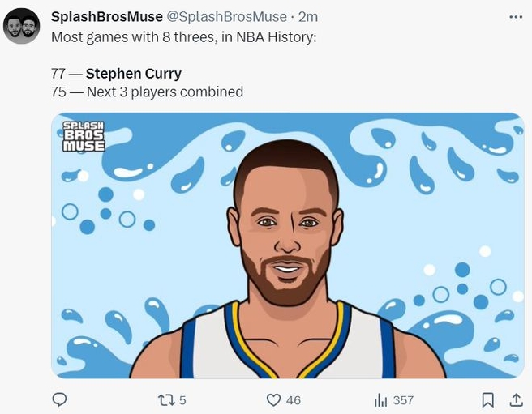Enlarge the Stephen Curry cartoon image
Viewport: 532px width, 414px height.
287,245
